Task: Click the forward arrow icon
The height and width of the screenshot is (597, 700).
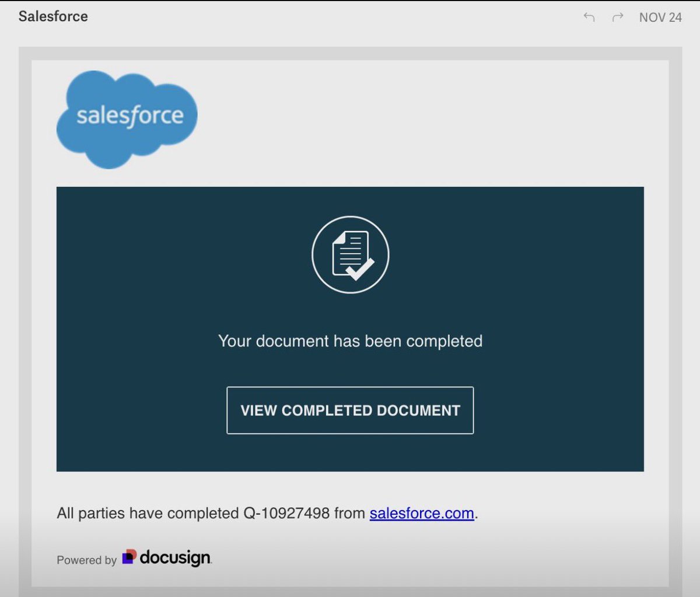Action: tap(617, 18)
